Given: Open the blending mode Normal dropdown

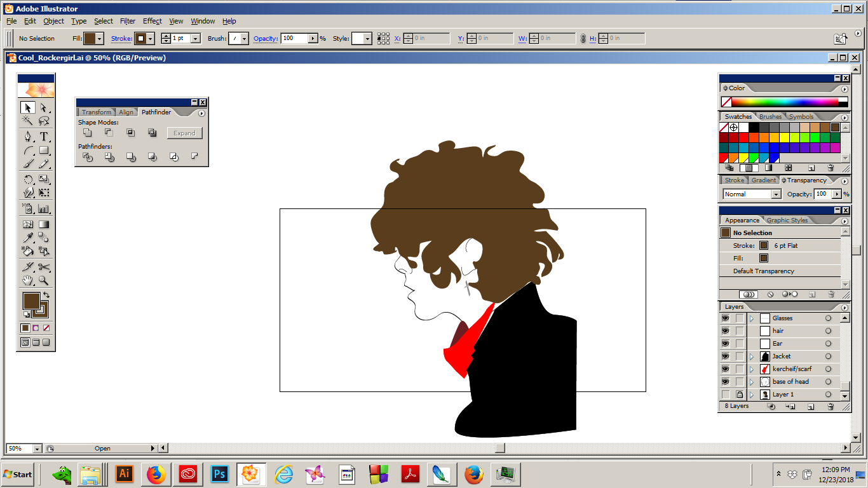Looking at the screenshot, I should 776,194.
